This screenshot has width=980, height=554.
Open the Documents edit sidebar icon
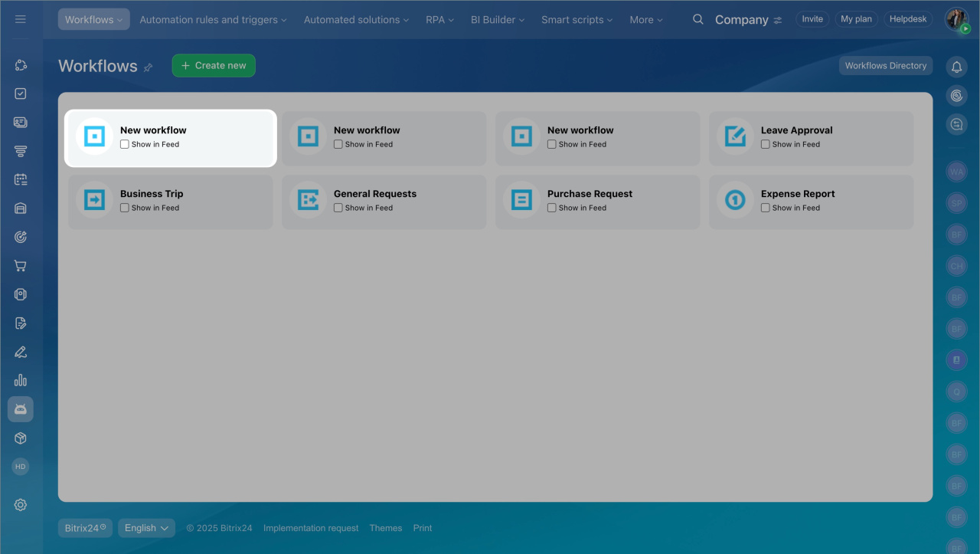(21, 323)
